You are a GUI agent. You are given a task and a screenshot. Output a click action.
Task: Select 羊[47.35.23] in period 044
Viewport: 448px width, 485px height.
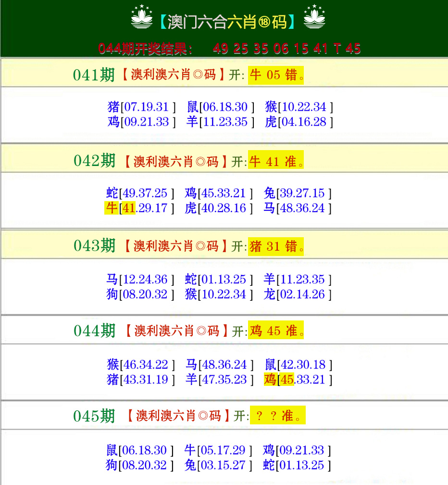pyautogui.click(x=220, y=379)
